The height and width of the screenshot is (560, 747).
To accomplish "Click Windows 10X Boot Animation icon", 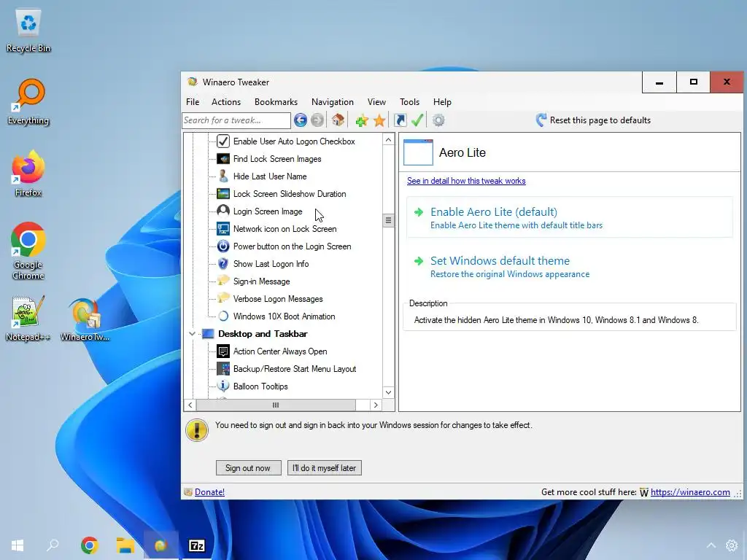I will pos(223,316).
